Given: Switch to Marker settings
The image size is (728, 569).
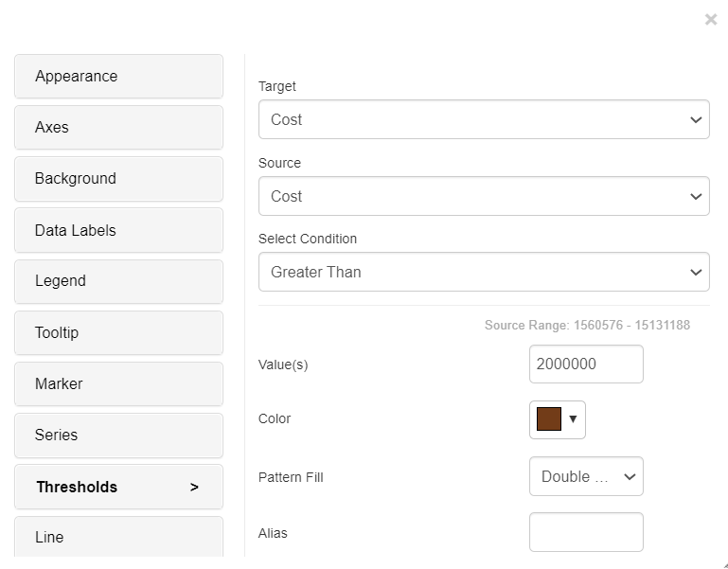Looking at the screenshot, I should point(119,384).
